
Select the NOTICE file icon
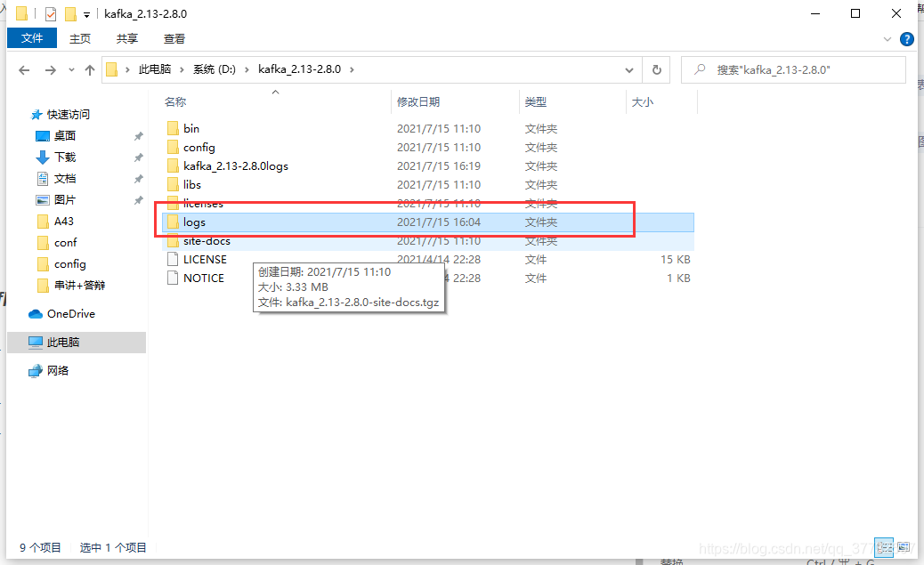pos(173,278)
